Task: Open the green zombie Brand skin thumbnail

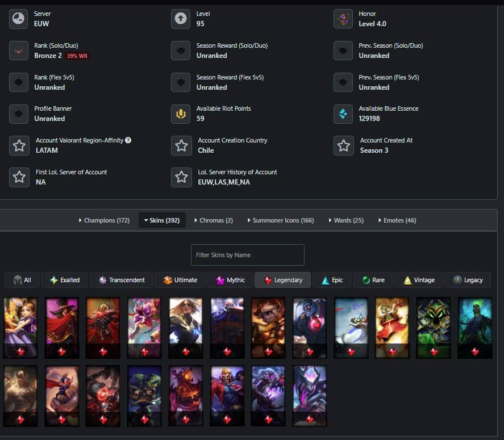Action: pos(475,328)
